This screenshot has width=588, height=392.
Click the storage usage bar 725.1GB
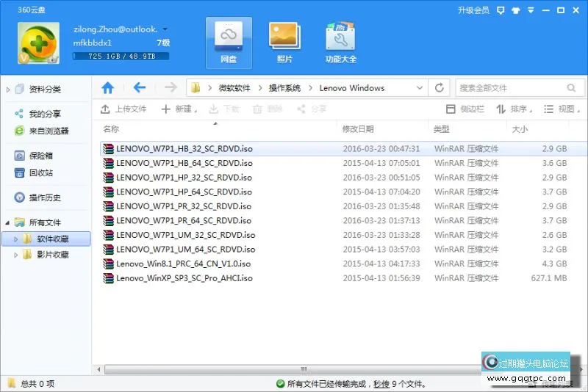pyautogui.click(x=121, y=57)
